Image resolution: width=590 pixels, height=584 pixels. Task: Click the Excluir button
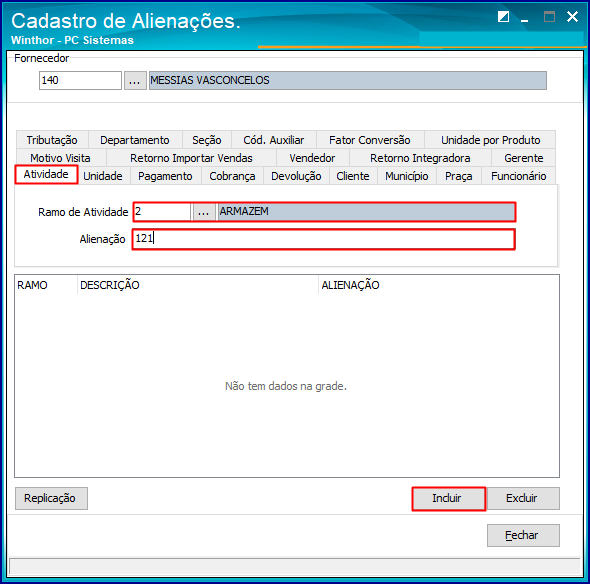tap(523, 498)
